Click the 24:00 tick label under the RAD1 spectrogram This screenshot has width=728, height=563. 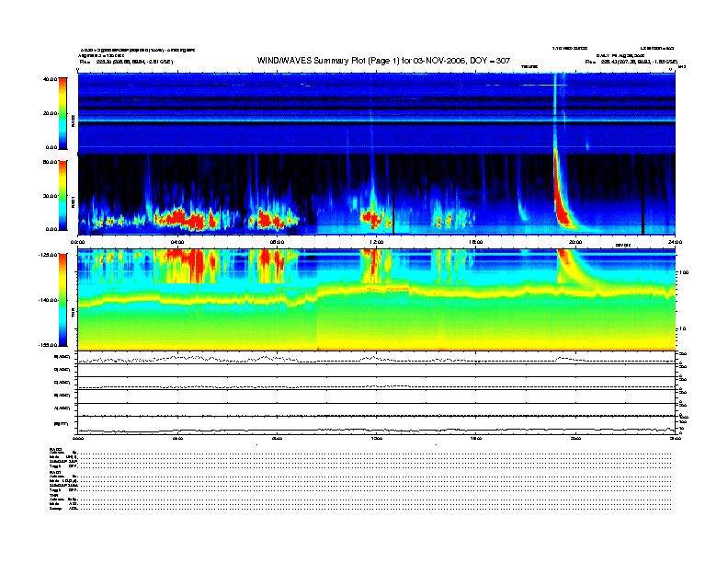pyautogui.click(x=675, y=242)
